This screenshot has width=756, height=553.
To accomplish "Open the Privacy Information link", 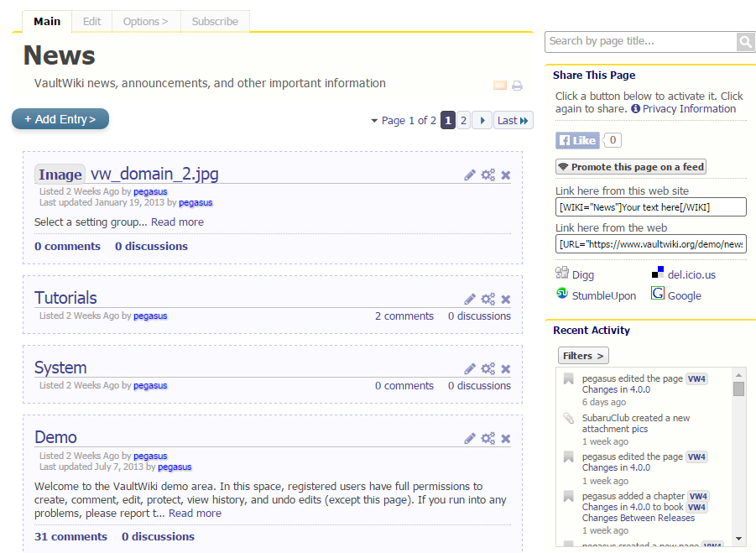I will click(x=689, y=109).
